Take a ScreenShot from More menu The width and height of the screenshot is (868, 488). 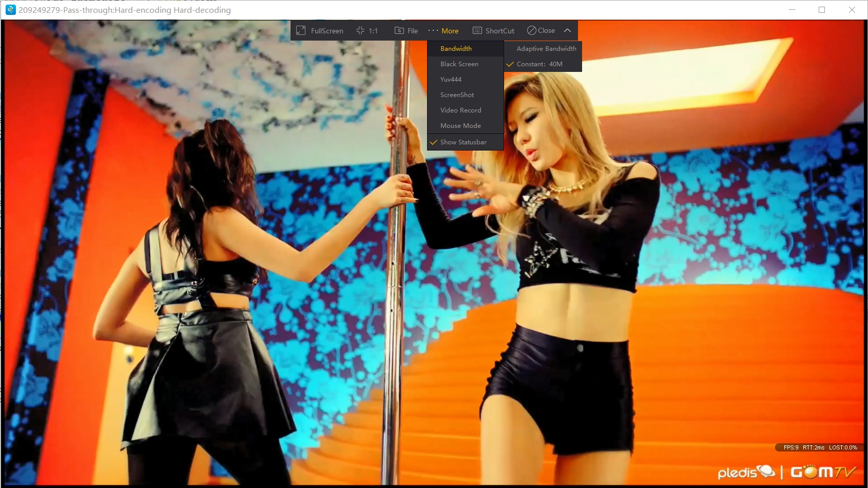pyautogui.click(x=457, y=95)
